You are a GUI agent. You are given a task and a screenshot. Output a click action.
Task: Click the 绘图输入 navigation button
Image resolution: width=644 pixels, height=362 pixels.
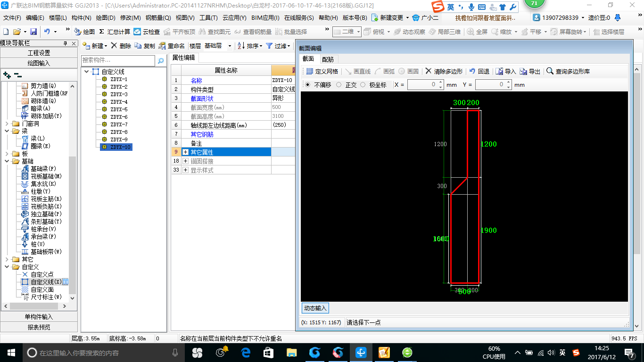coord(39,63)
